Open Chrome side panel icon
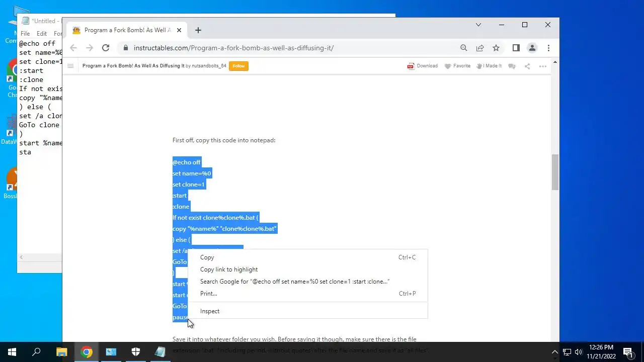The height and width of the screenshot is (362, 644). tap(516, 48)
